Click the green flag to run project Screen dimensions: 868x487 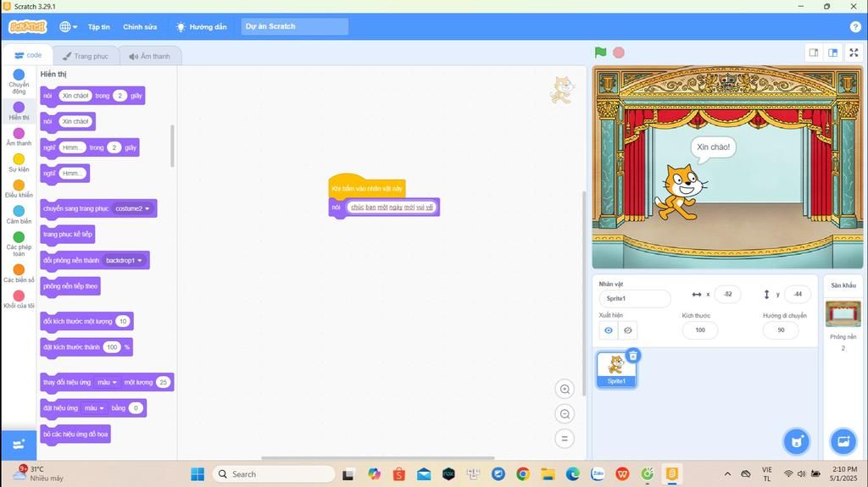pyautogui.click(x=600, y=53)
